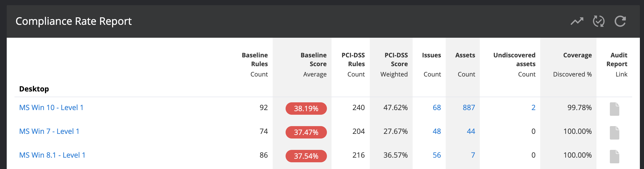Click assets count 44 link

[471, 131]
